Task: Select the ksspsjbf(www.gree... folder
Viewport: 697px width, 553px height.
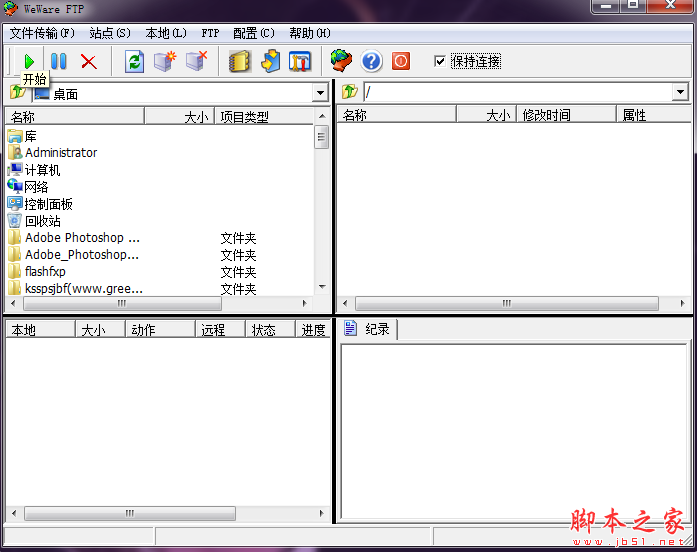Action: [76, 289]
